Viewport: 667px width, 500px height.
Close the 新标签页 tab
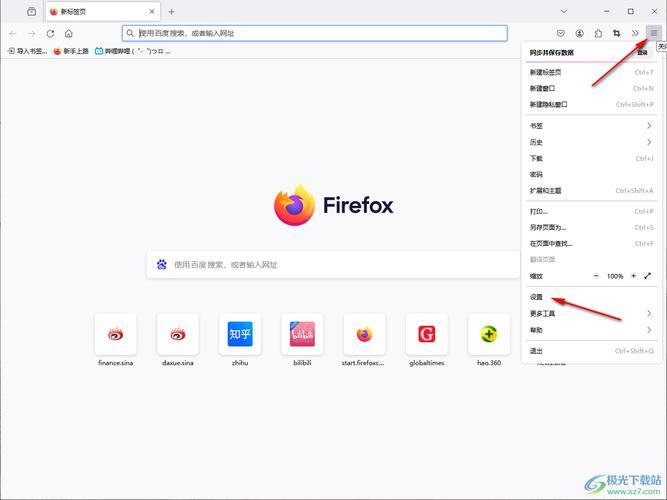pyautogui.click(x=152, y=11)
